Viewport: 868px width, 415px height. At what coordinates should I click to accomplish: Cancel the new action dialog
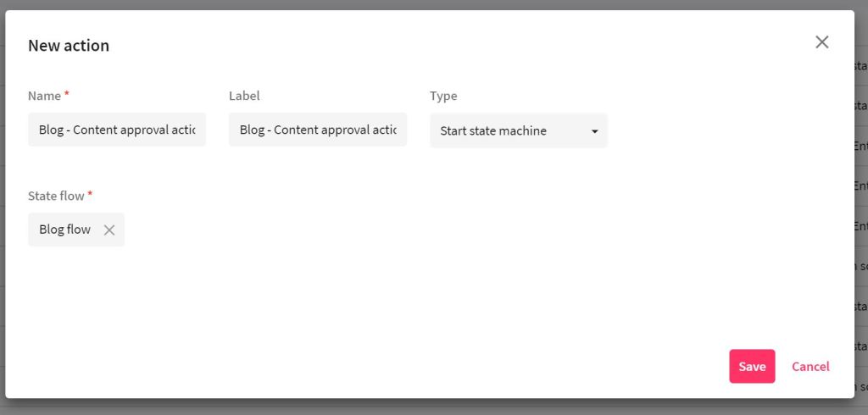point(810,366)
